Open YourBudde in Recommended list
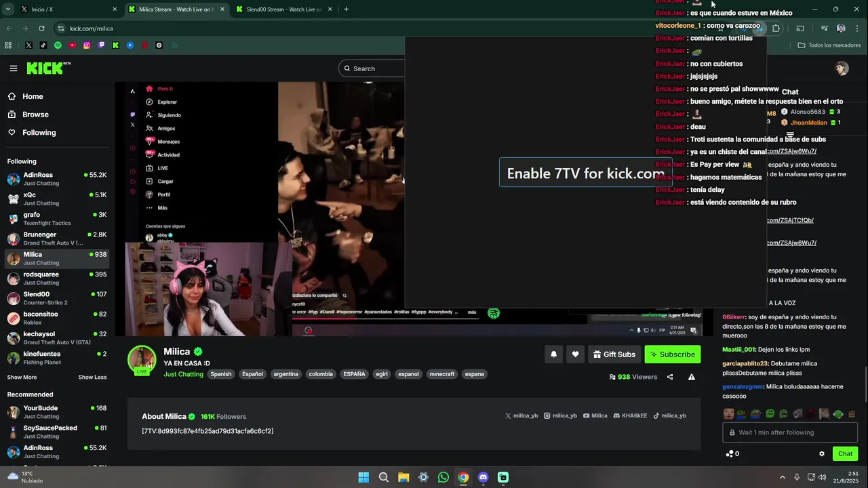The height and width of the screenshot is (488, 868). [x=57, y=412]
